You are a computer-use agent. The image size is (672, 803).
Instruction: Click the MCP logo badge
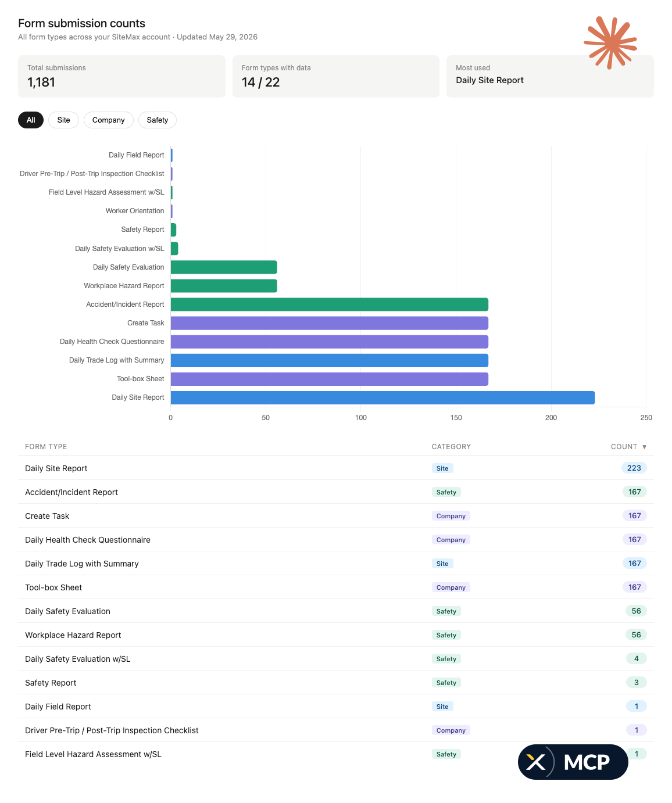573,762
